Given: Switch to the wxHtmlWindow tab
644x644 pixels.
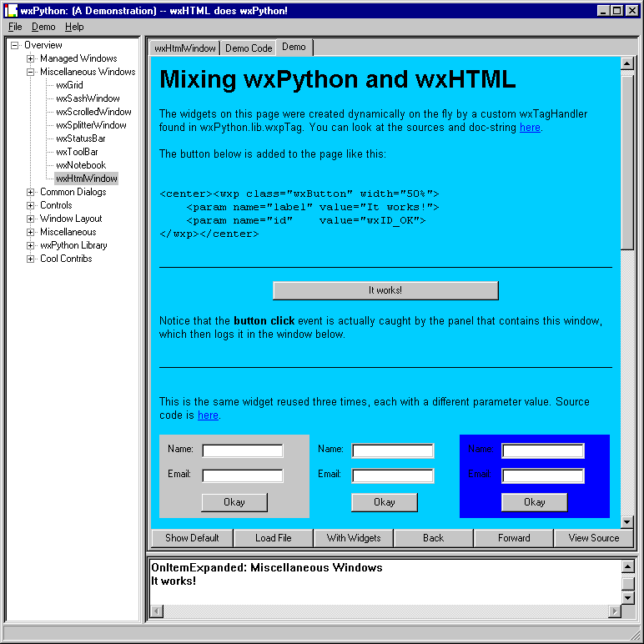Looking at the screenshot, I should tap(185, 48).
